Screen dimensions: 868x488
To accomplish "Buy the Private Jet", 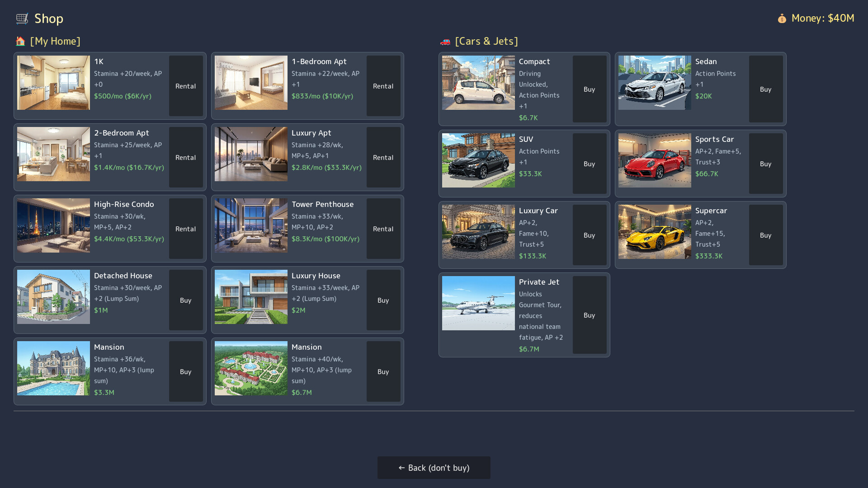I will pyautogui.click(x=590, y=315).
